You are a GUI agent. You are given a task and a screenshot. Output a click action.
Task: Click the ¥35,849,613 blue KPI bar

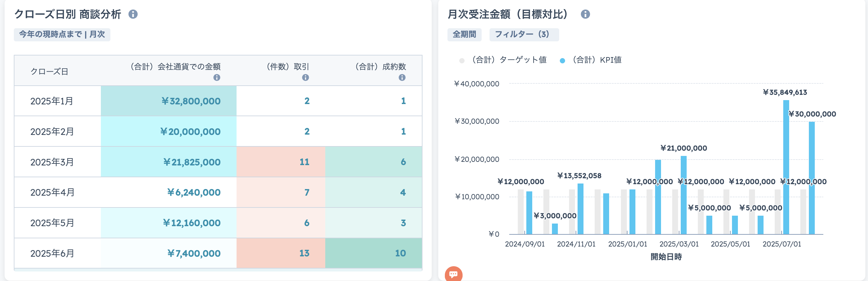pyautogui.click(x=786, y=168)
